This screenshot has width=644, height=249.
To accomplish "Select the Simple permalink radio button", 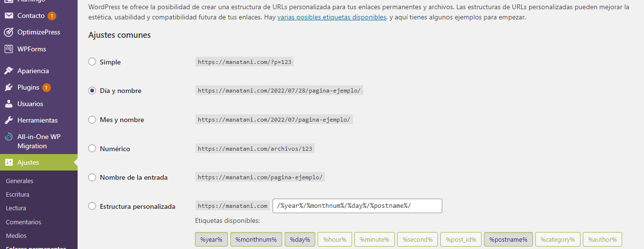I will (92, 62).
